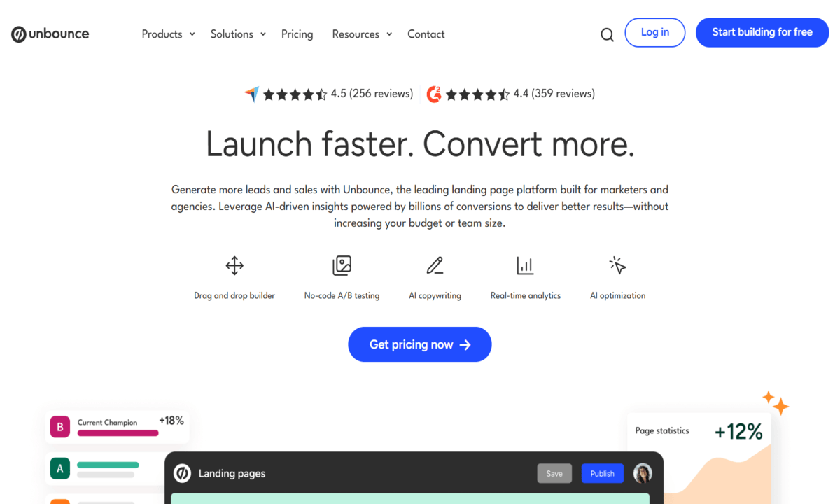Click the +12% page statistics value

pyautogui.click(x=738, y=432)
